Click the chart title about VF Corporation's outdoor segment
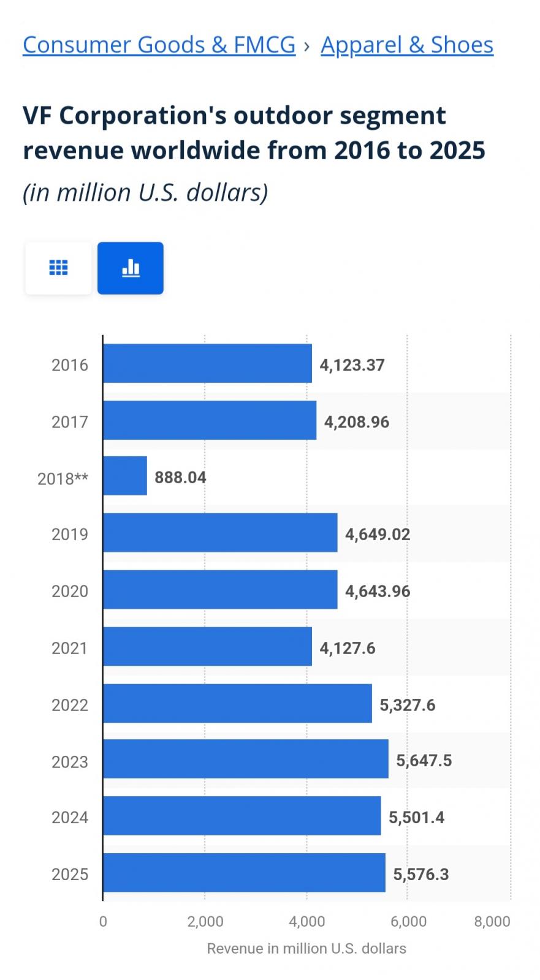This screenshot has height=980, width=540. pyautogui.click(x=254, y=133)
